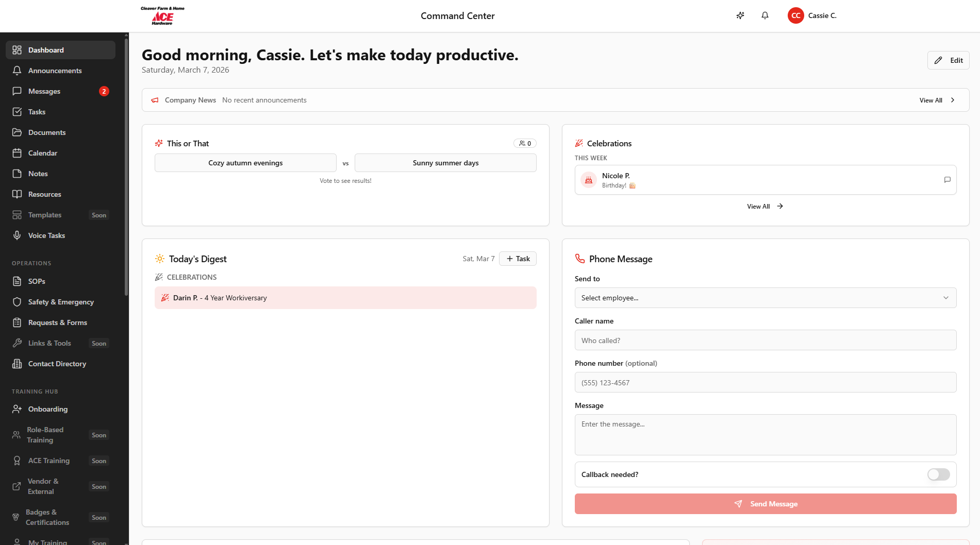Click the Edit dashboard button
Screen dimensions: 980x545
pyautogui.click(x=948, y=60)
